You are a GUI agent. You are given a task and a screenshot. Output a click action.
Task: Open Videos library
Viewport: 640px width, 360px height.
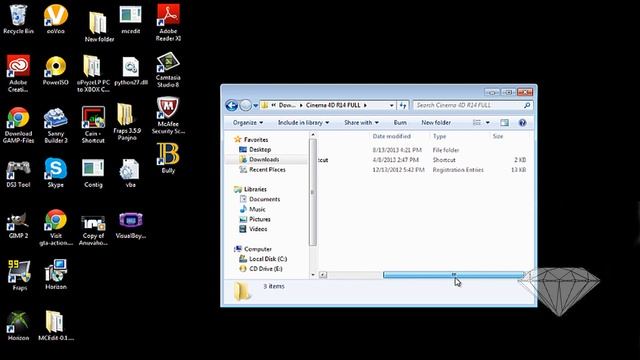pyautogui.click(x=258, y=229)
